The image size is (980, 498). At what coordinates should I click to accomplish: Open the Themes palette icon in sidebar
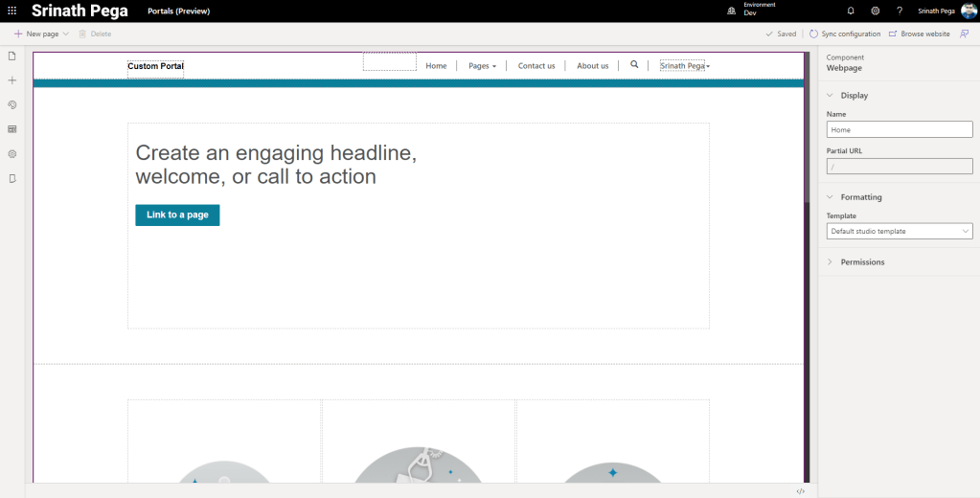(12, 104)
